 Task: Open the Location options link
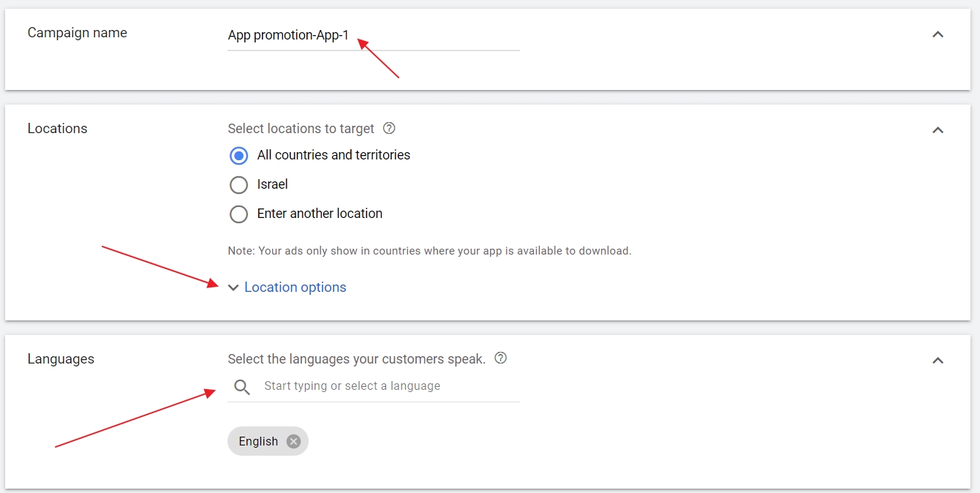295,287
